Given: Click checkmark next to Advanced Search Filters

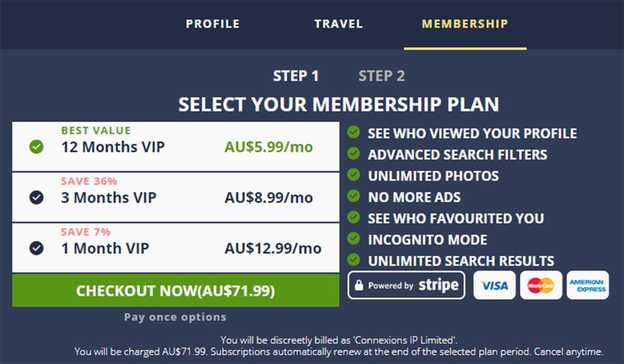Looking at the screenshot, I should [353, 153].
